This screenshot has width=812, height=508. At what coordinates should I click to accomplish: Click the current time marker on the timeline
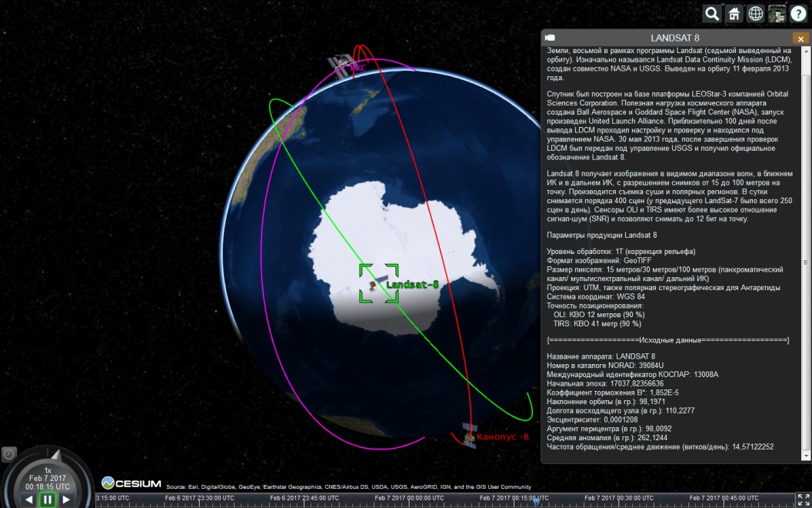pos(537,501)
